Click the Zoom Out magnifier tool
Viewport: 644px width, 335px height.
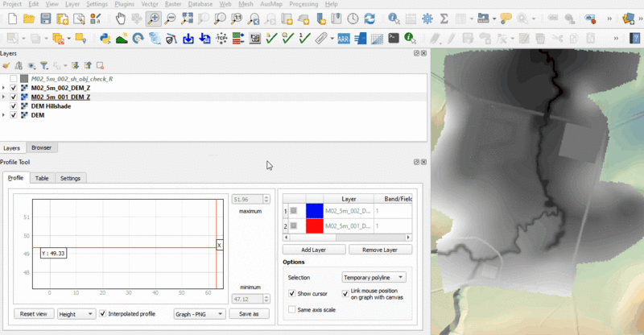point(170,18)
